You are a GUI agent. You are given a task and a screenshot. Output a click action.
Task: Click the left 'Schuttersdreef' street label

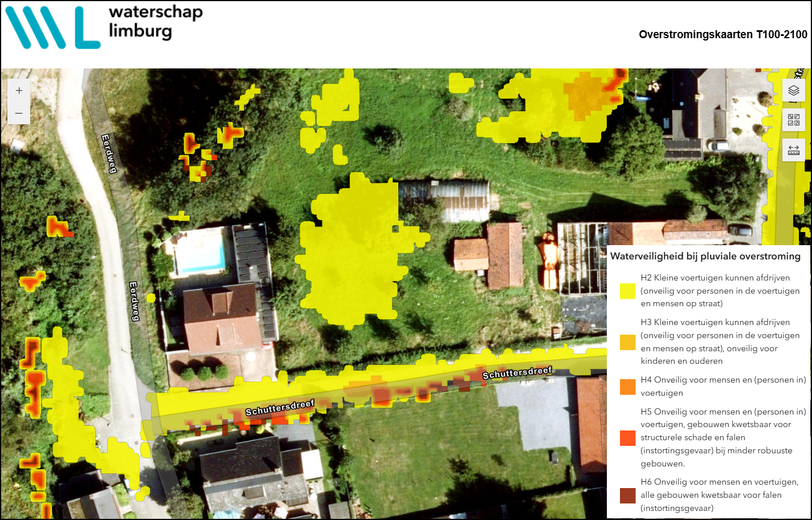(280, 408)
